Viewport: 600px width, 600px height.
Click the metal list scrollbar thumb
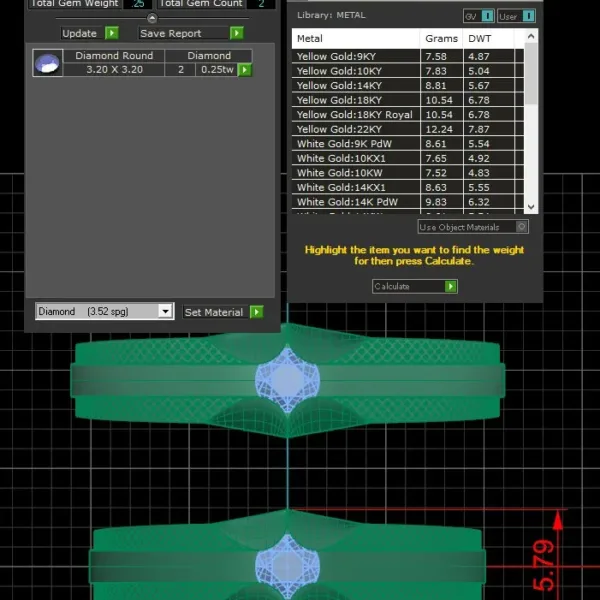(x=531, y=73)
